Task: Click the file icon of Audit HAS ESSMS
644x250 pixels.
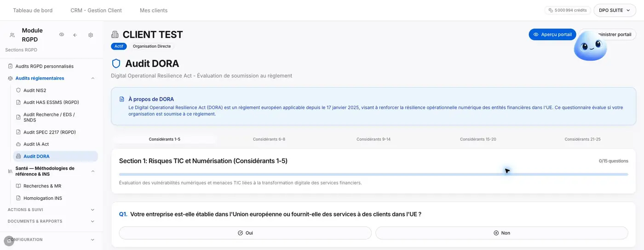Action: (x=18, y=102)
